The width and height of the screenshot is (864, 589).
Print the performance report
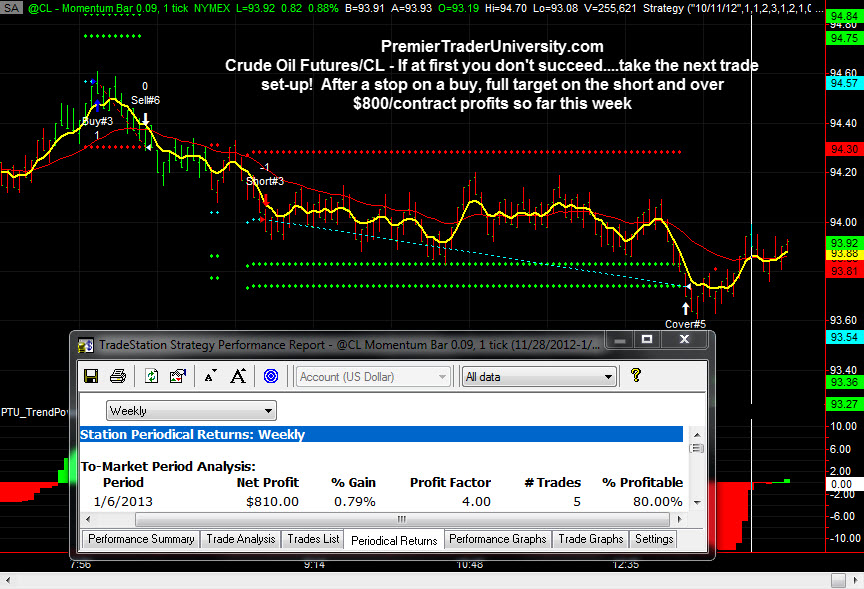pyautogui.click(x=118, y=376)
